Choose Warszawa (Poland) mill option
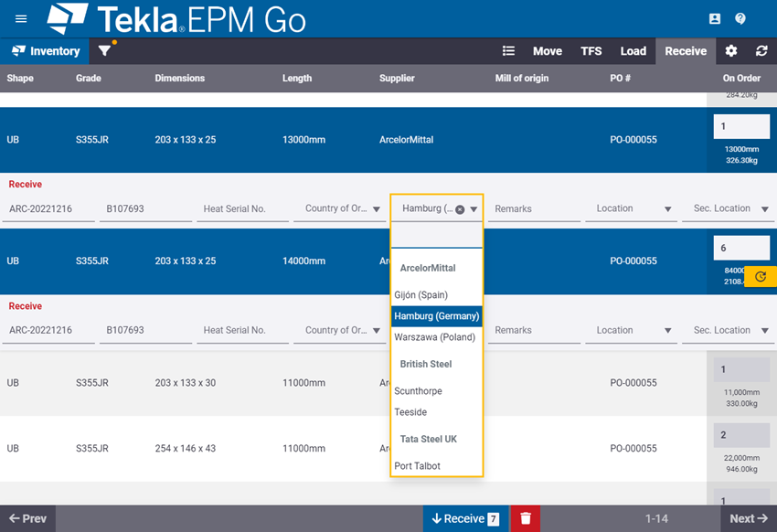Viewport: 777px width, 532px height. pyautogui.click(x=437, y=337)
